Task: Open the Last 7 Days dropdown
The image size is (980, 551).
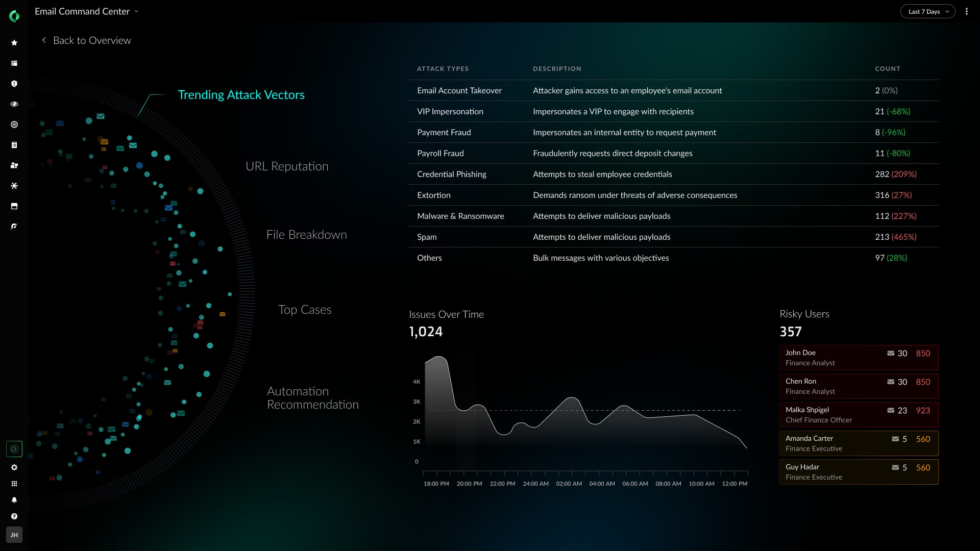Action: [x=927, y=11]
